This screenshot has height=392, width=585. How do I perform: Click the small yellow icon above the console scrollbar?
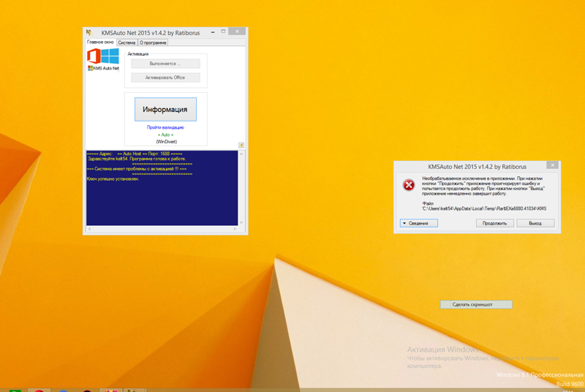[x=241, y=145]
